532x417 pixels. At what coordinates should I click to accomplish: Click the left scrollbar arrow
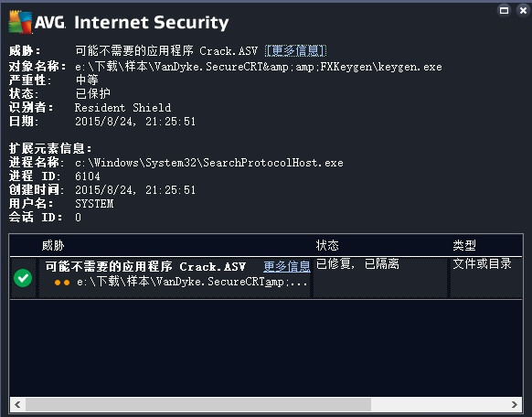[17, 404]
